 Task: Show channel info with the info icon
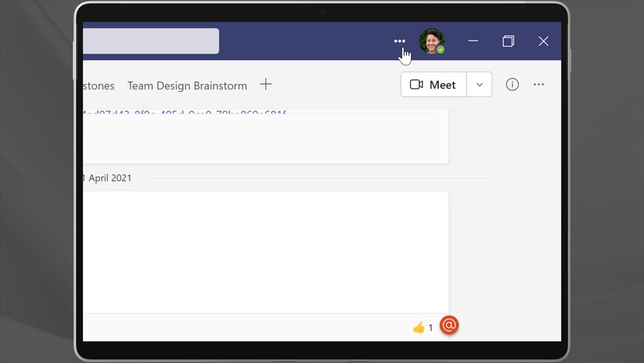pos(512,84)
